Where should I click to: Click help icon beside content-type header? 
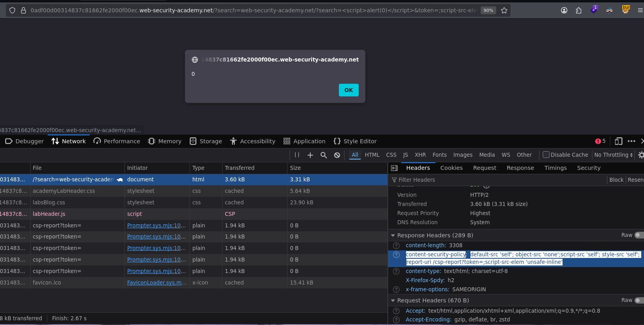(396, 271)
